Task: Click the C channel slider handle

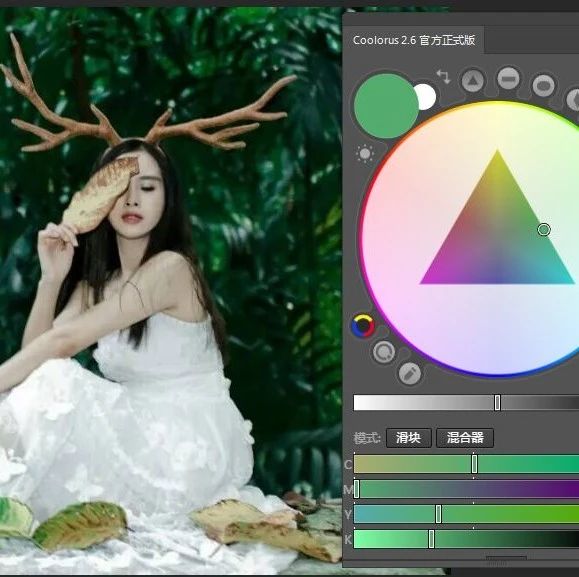Action: [474, 464]
